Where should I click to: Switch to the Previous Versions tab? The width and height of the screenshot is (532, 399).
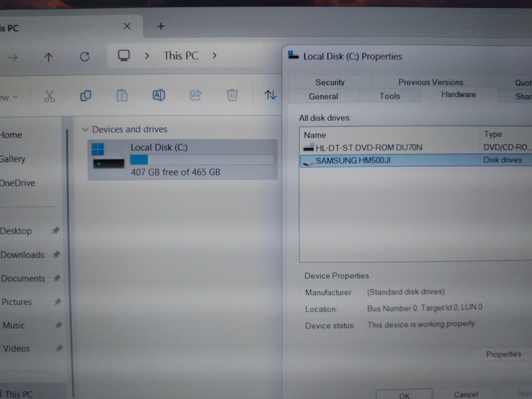coord(431,82)
